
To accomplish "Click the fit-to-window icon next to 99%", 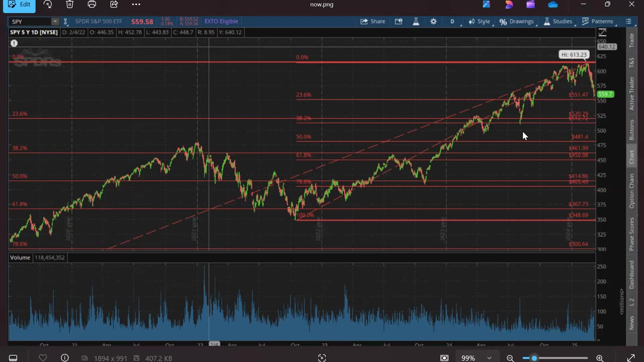I will 444,358.
